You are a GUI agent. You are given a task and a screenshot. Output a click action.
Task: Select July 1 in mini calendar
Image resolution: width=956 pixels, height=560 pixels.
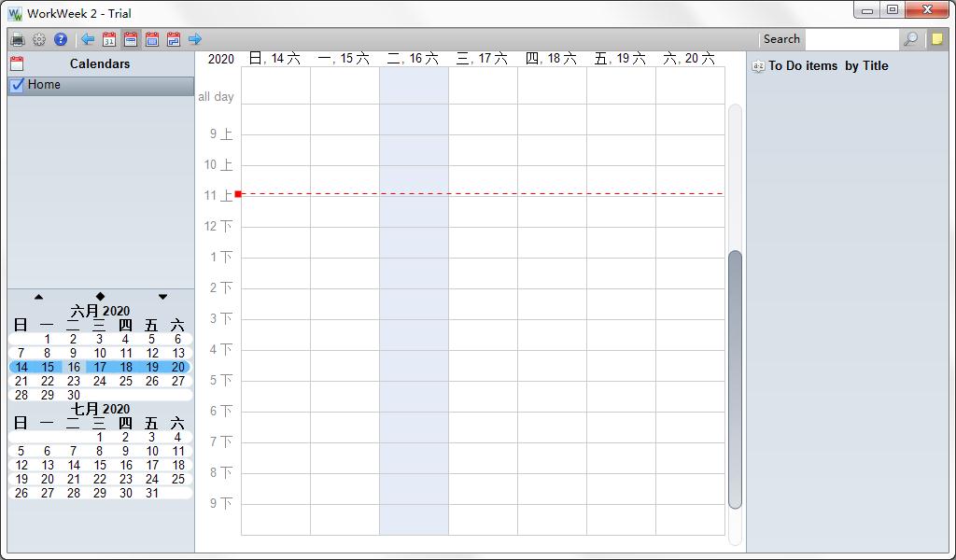(99, 437)
